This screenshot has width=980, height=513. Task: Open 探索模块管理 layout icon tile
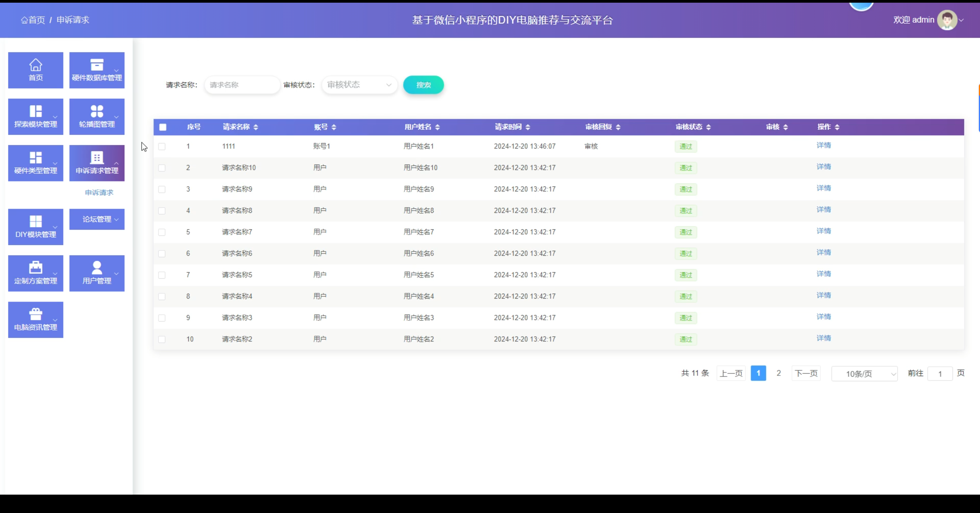36,111
